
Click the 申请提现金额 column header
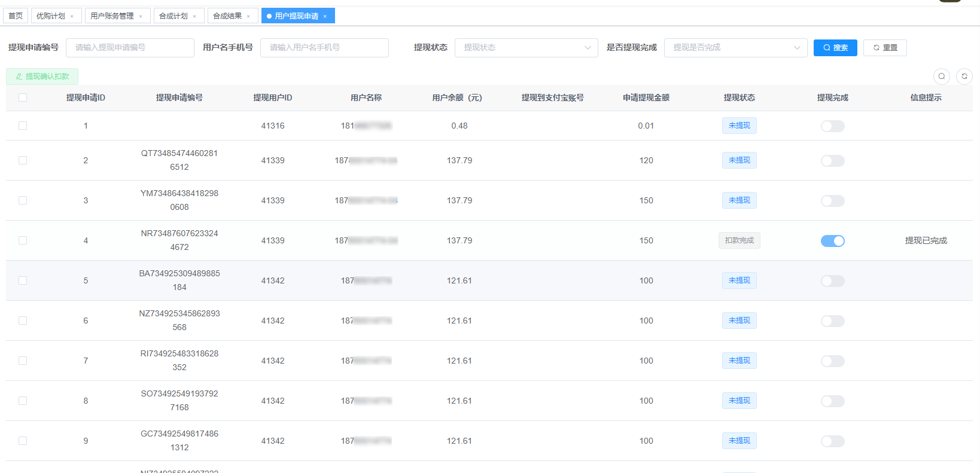(x=646, y=97)
